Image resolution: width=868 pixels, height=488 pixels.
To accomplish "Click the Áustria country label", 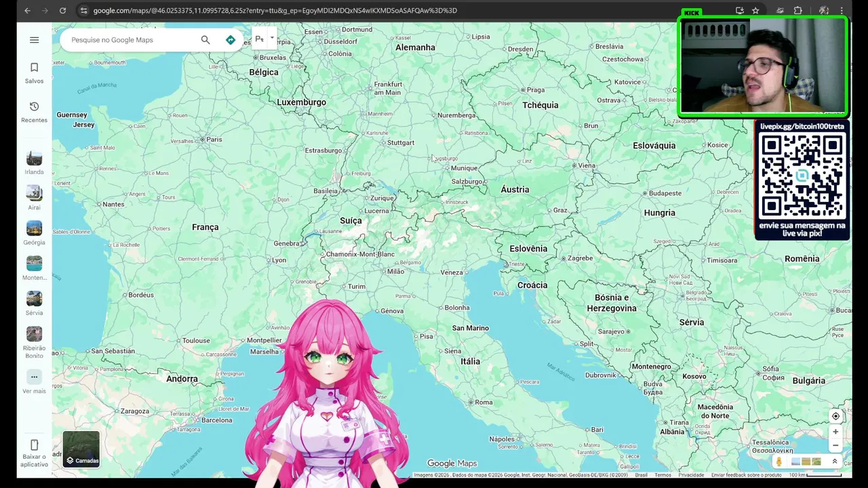I will (515, 190).
